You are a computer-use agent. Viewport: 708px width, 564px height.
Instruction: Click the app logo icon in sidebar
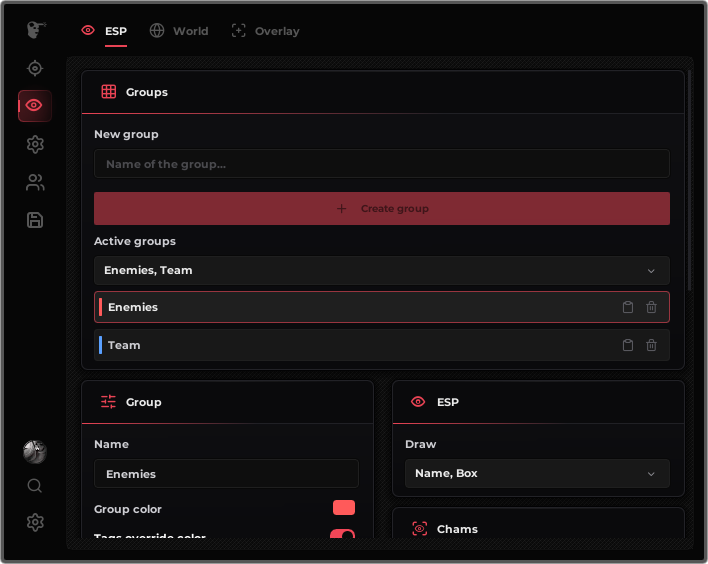pyautogui.click(x=36, y=30)
